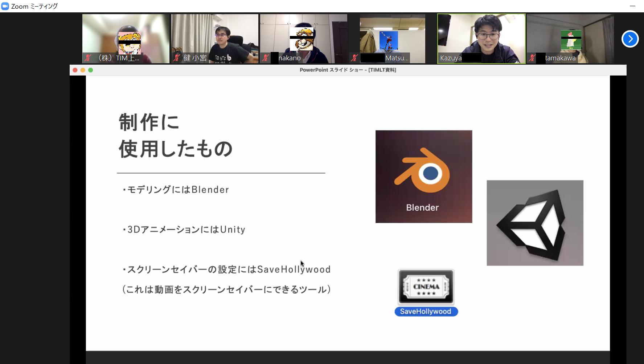This screenshot has width=644, height=364.
Task: Select the (株) TIM participant video
Action: tap(126, 39)
